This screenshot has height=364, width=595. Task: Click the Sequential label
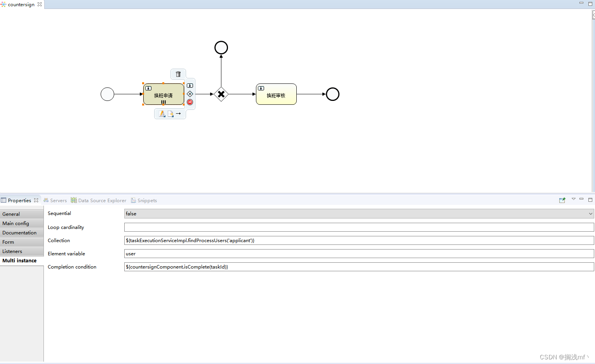click(59, 213)
